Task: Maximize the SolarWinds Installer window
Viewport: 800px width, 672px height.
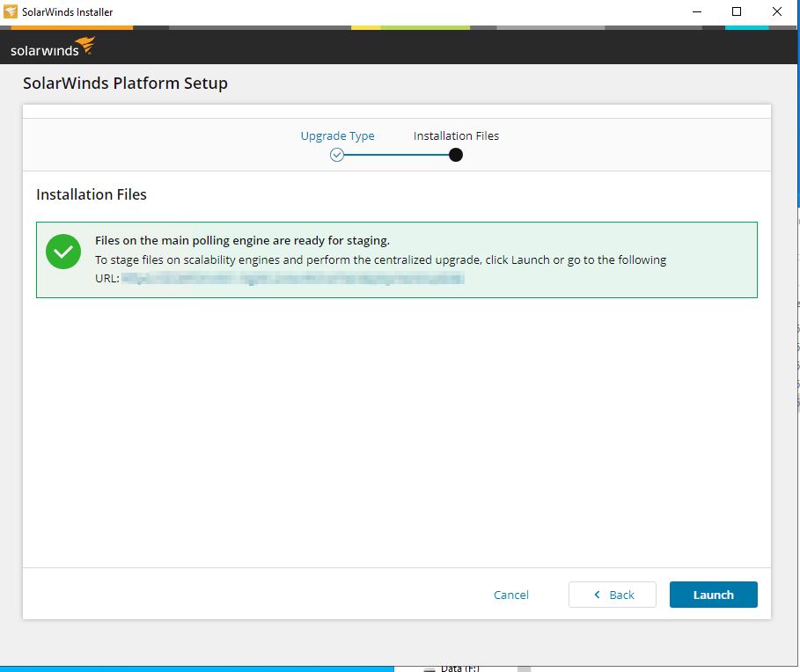Action: pyautogui.click(x=737, y=11)
